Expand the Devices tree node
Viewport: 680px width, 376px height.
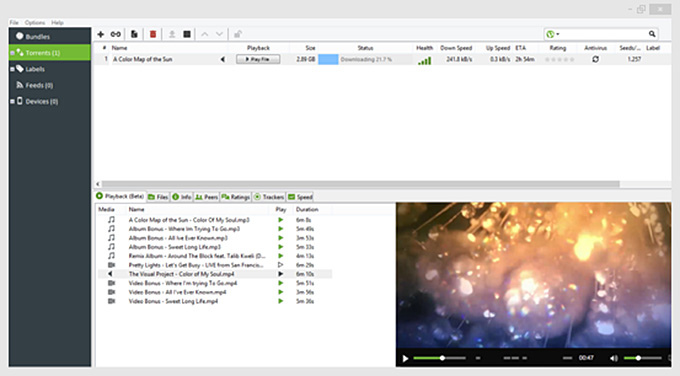click(x=12, y=101)
